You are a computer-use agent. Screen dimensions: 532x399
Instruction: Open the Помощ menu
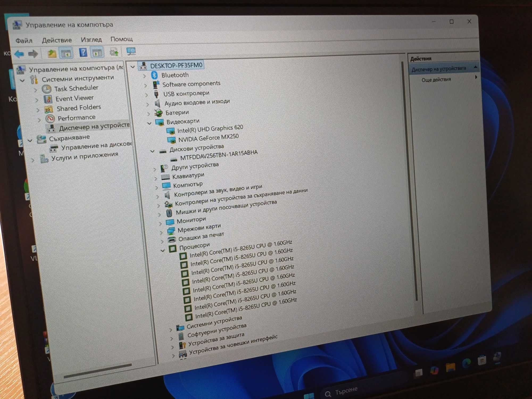pos(122,39)
